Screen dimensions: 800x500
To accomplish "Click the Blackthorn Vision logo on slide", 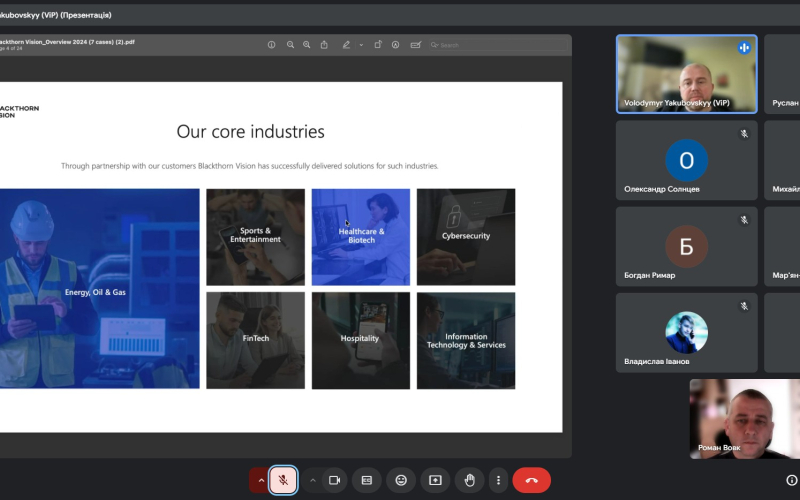I will pyautogui.click(x=19, y=112).
